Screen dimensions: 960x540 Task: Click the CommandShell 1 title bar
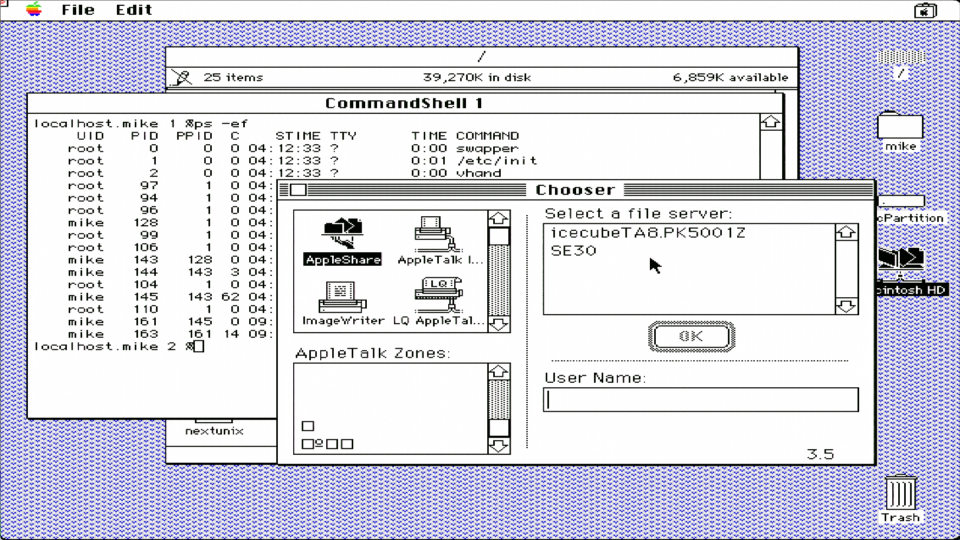pos(404,103)
